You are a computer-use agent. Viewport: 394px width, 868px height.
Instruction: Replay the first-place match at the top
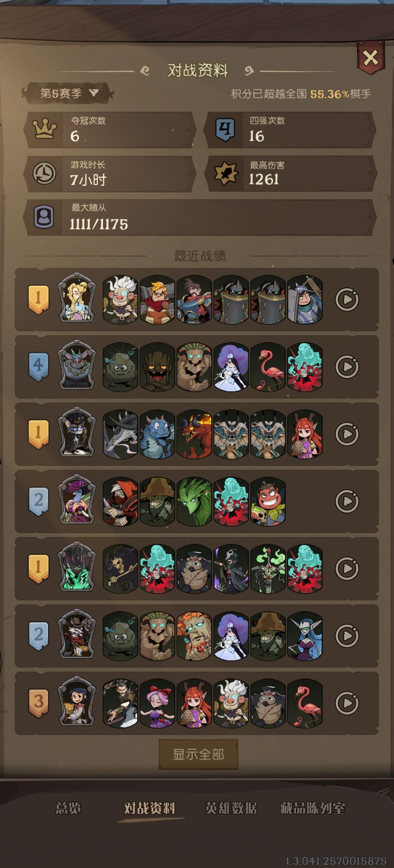[x=347, y=300]
